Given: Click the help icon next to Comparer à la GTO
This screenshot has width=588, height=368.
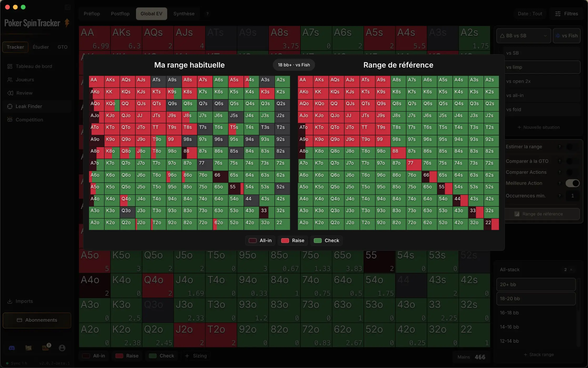Looking at the screenshot, I should [x=560, y=161].
